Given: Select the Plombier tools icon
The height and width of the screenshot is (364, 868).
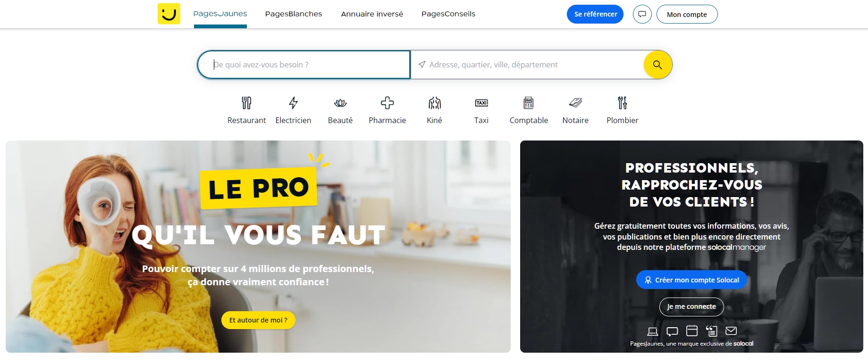Looking at the screenshot, I should [x=623, y=103].
